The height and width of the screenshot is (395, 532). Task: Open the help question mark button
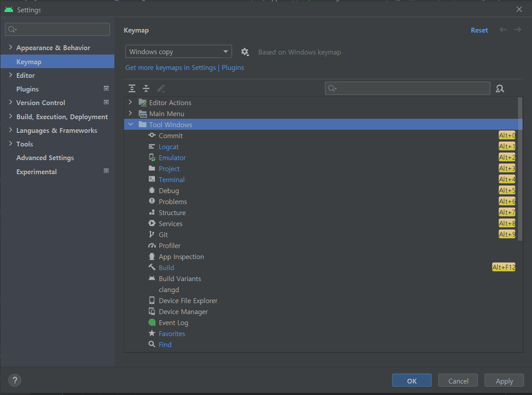coord(15,380)
